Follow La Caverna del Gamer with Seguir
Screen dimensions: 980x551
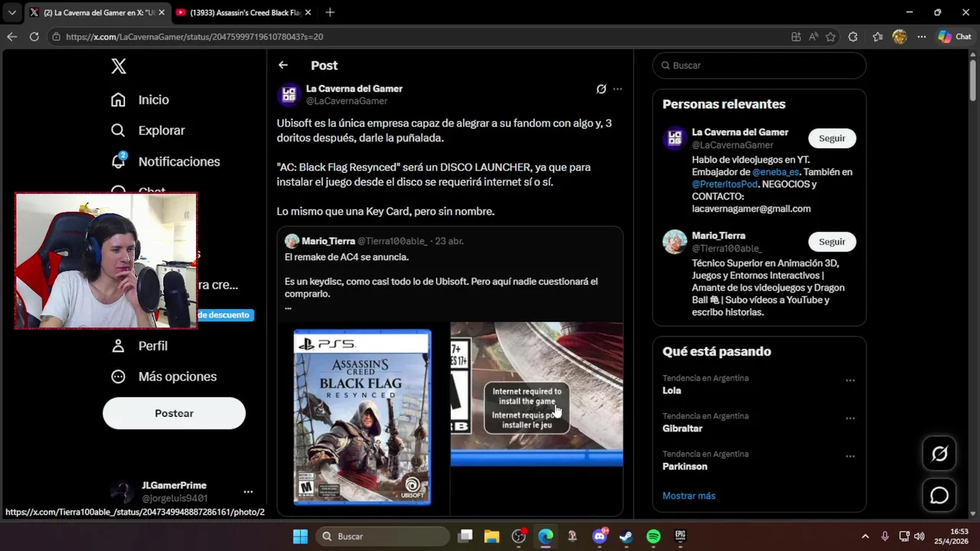tap(831, 139)
